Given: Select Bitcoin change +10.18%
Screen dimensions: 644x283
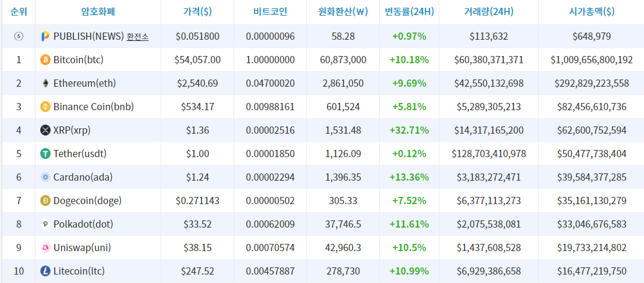Looking at the screenshot, I should tap(409, 60).
